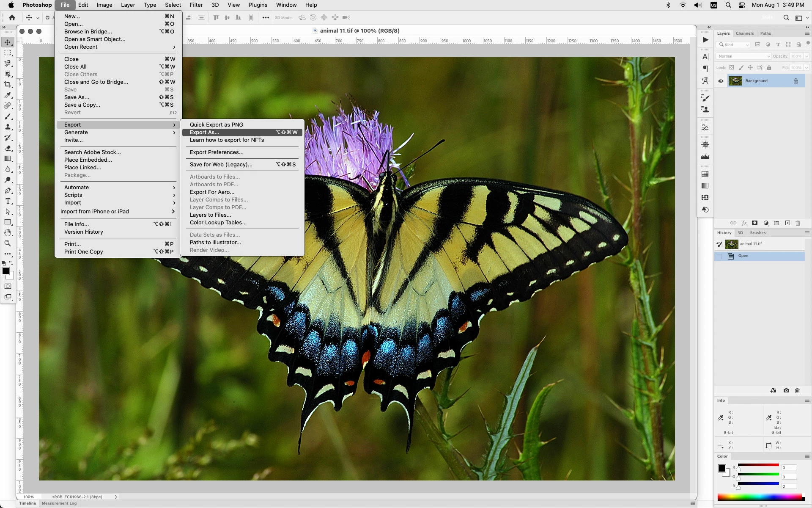Image resolution: width=812 pixels, height=508 pixels.
Task: Select the Zoom tool
Action: coord(8,243)
